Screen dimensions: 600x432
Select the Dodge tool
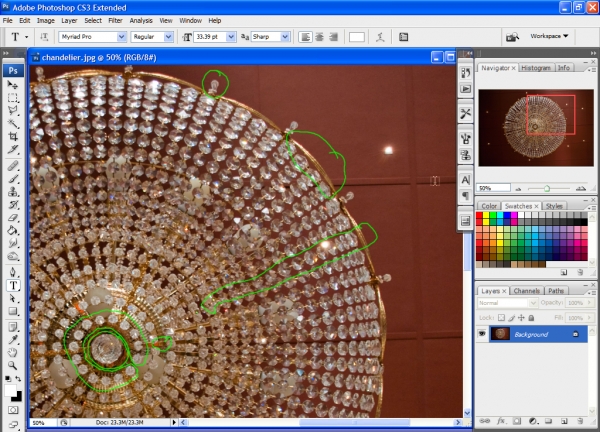pos(13,256)
